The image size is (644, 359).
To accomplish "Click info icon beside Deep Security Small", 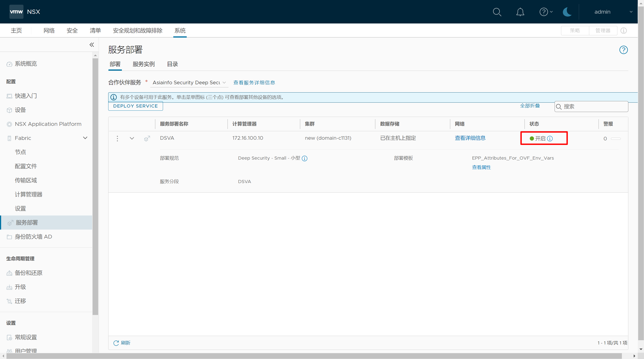I will tap(305, 158).
